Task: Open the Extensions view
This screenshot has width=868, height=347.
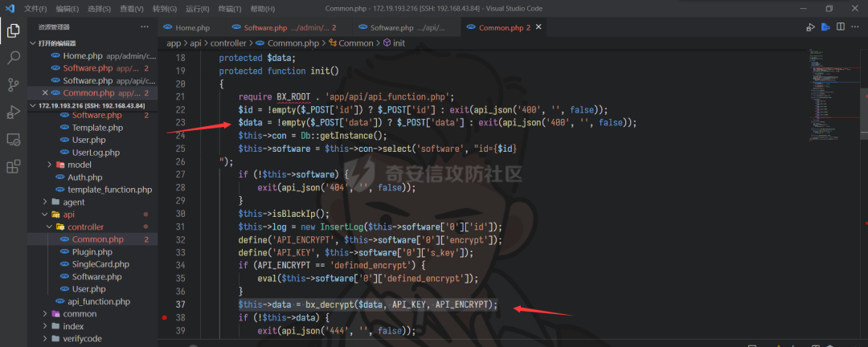Action: point(14,166)
